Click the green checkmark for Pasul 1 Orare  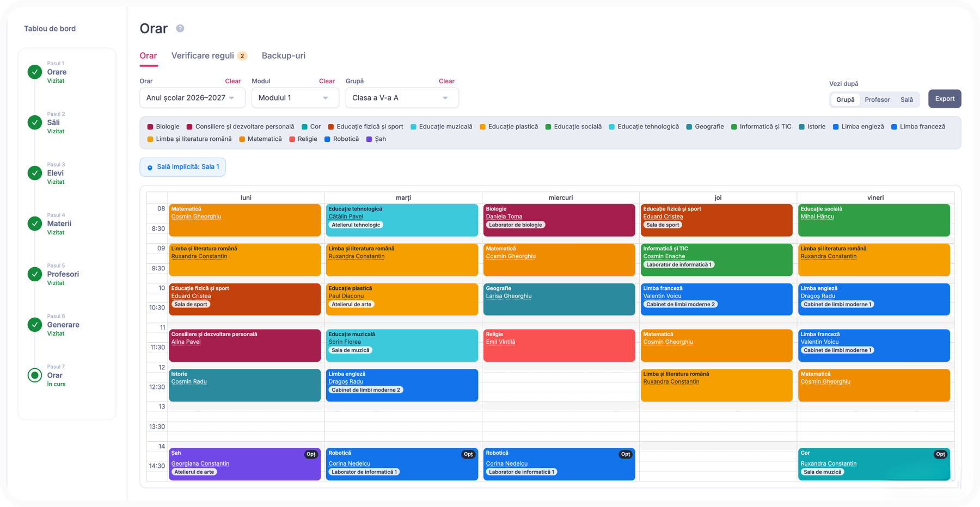tap(35, 72)
